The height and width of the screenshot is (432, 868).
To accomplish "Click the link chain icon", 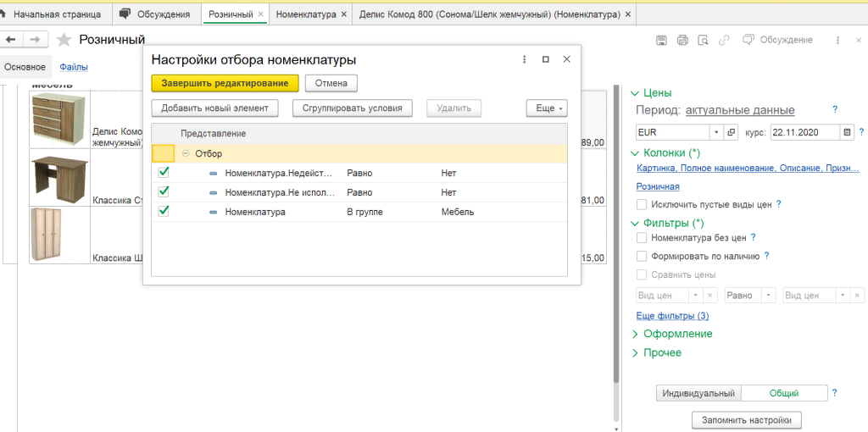I will tap(724, 40).
